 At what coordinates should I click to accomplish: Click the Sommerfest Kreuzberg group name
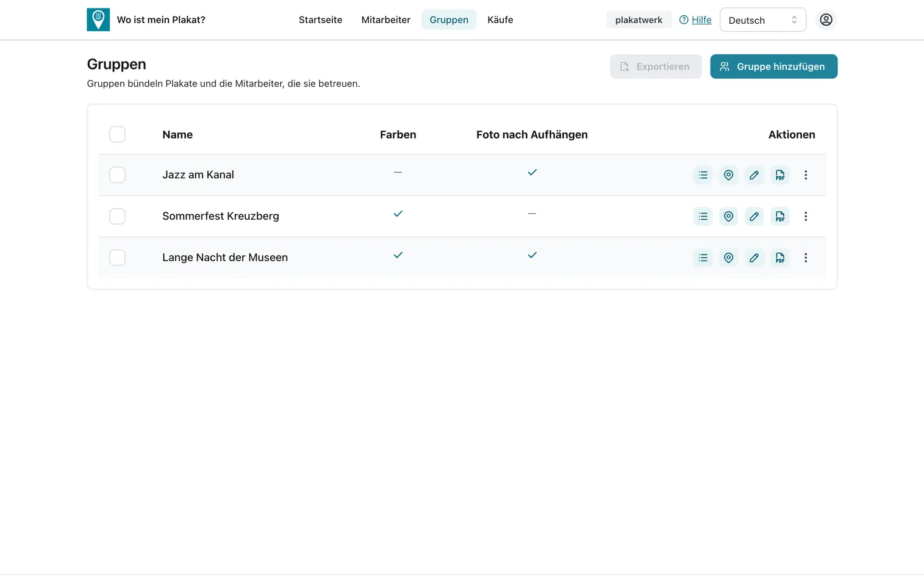coord(221,216)
